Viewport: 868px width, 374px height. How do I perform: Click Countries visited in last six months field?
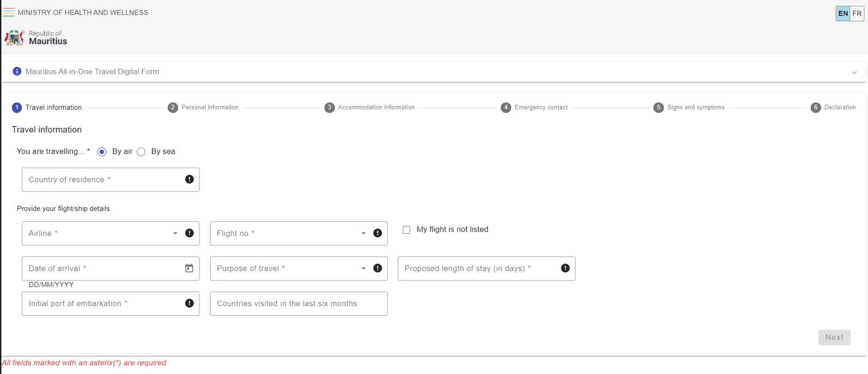pos(298,304)
